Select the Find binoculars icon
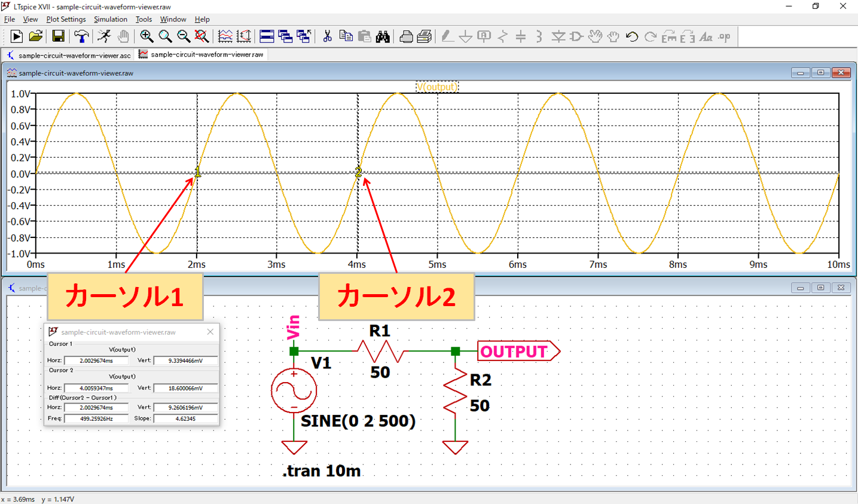 click(383, 36)
